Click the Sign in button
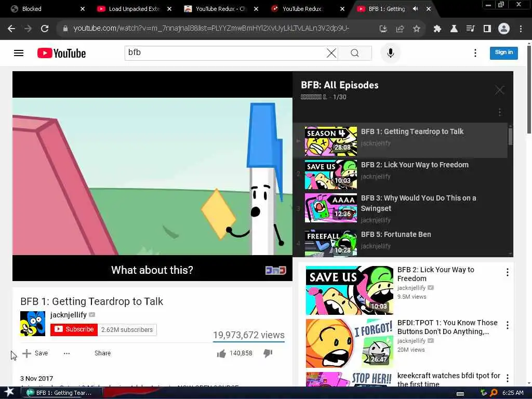This screenshot has height=399, width=532. coord(503,52)
